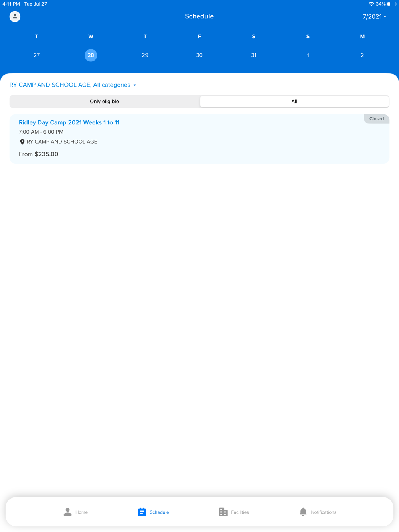Image resolution: width=399 pixels, height=532 pixels.
Task: Tap the Facilities building icon
Action: click(223, 512)
